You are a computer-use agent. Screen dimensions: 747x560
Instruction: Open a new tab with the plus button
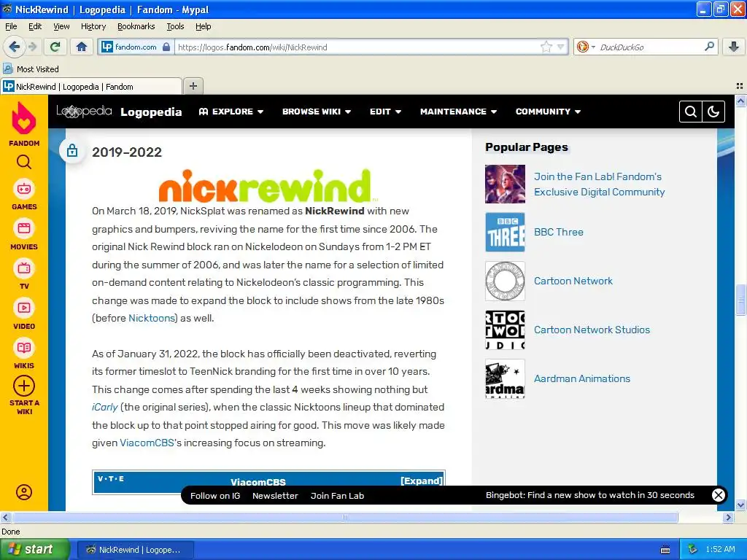pyautogui.click(x=193, y=86)
